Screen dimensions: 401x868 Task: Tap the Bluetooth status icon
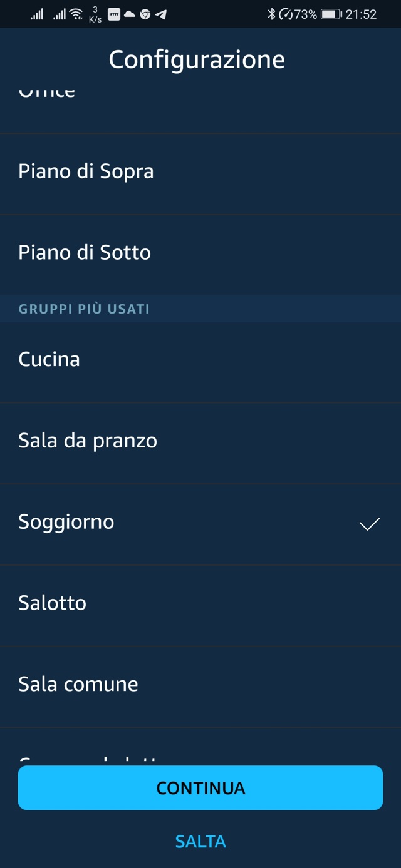[271, 14]
